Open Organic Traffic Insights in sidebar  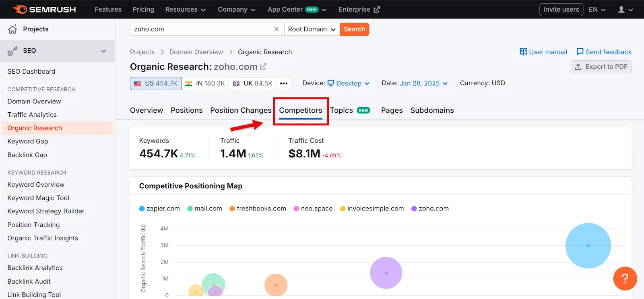click(43, 238)
